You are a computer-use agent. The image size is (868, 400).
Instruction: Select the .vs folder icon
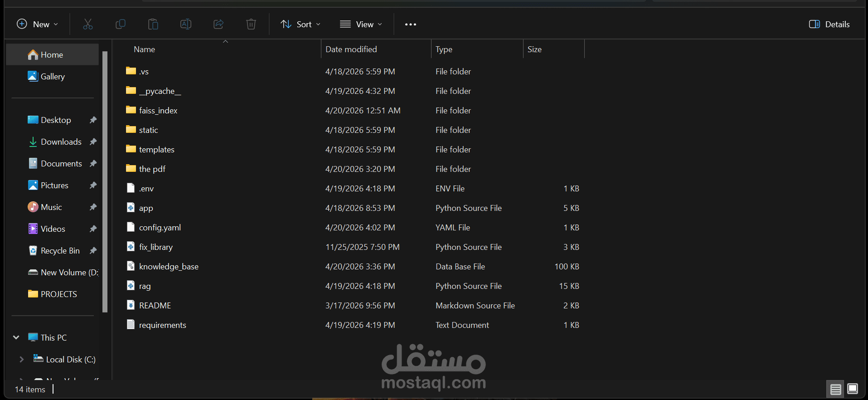pos(131,71)
